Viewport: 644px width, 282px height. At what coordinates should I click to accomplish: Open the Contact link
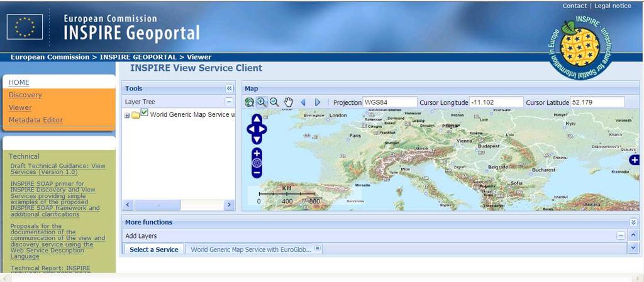(x=575, y=6)
